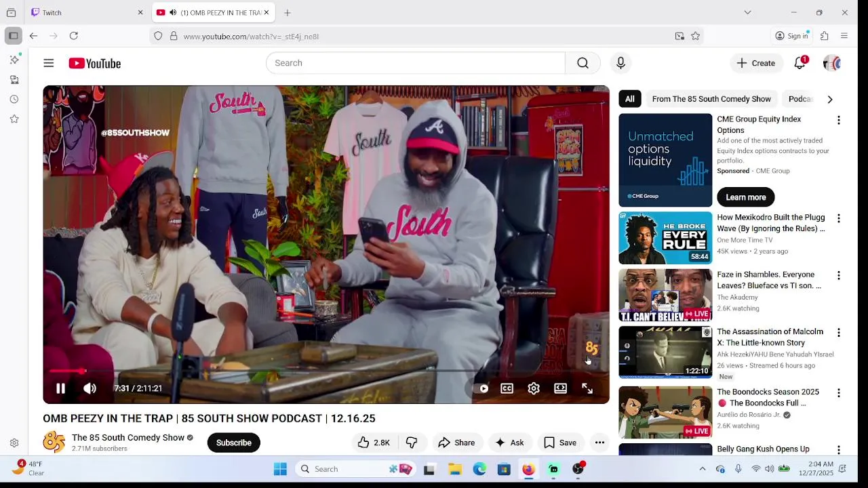Open Faze in Shambles options menu
Screen dimensions: 868x488
[839, 275]
